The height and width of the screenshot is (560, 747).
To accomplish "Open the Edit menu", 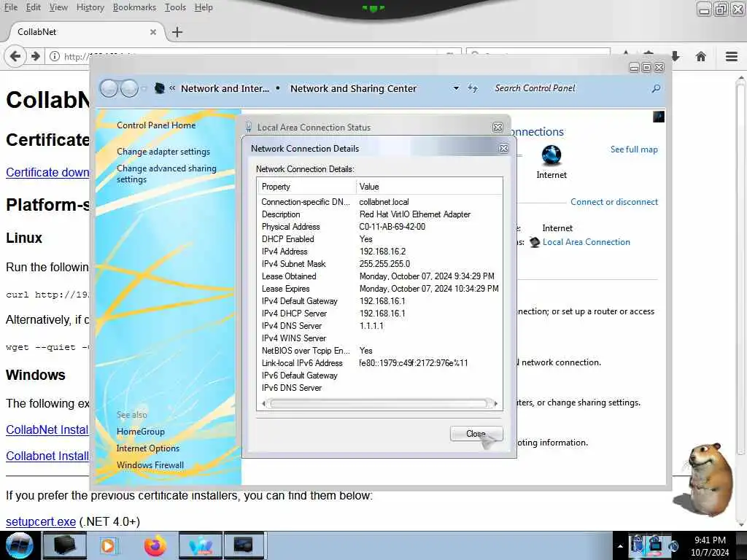I will (33, 7).
